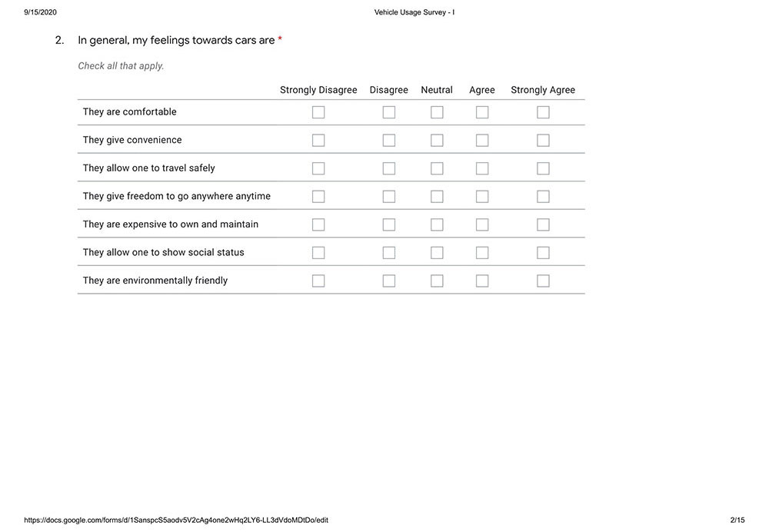This screenshot has width=769, height=532.
Task: Check Agree for They allow one to travel safely
Action: (482, 168)
